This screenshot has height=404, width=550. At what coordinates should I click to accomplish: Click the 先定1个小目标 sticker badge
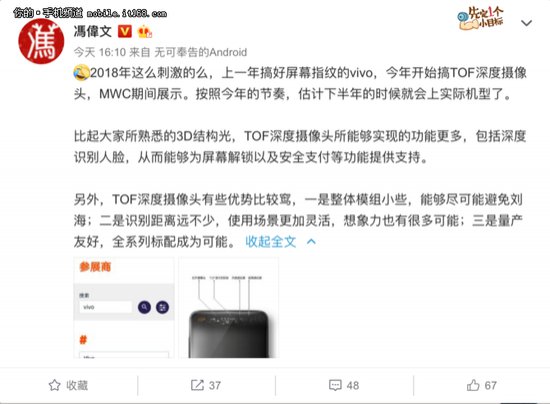pyautogui.click(x=481, y=18)
